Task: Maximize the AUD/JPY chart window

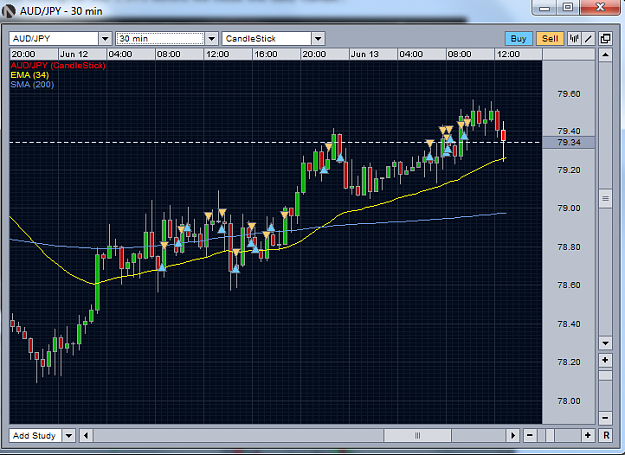Action: pyautogui.click(x=568, y=7)
